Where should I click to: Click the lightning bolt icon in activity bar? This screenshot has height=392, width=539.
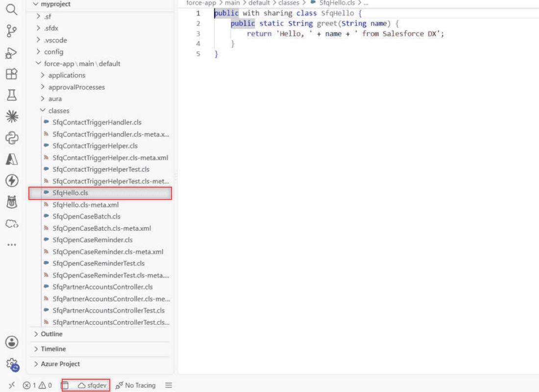pyautogui.click(x=12, y=180)
